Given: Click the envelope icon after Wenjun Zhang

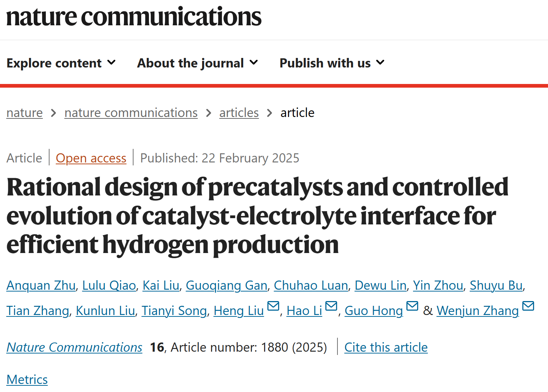Looking at the screenshot, I should click(528, 306).
